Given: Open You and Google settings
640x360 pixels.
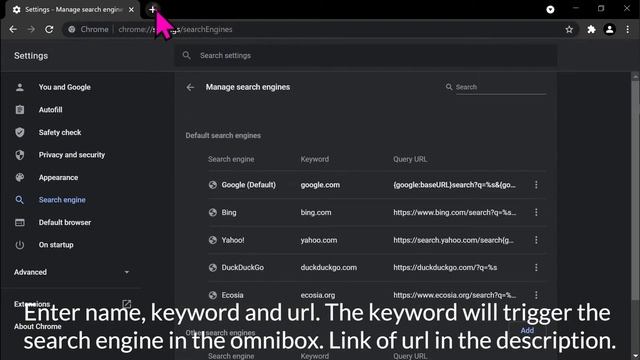Looking at the screenshot, I should click(x=64, y=87).
